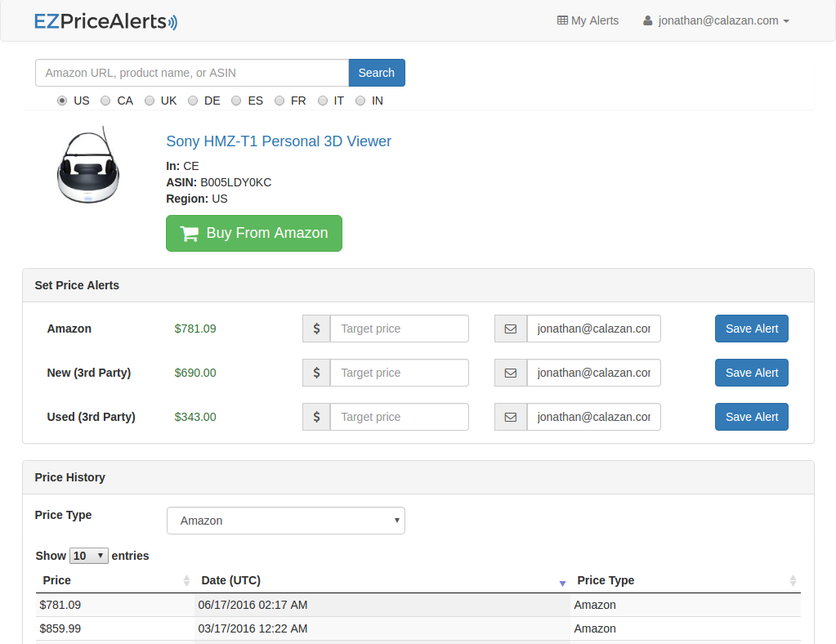Select the IN region radio button
Image resolution: width=836 pixels, height=644 pixels.
pos(360,101)
